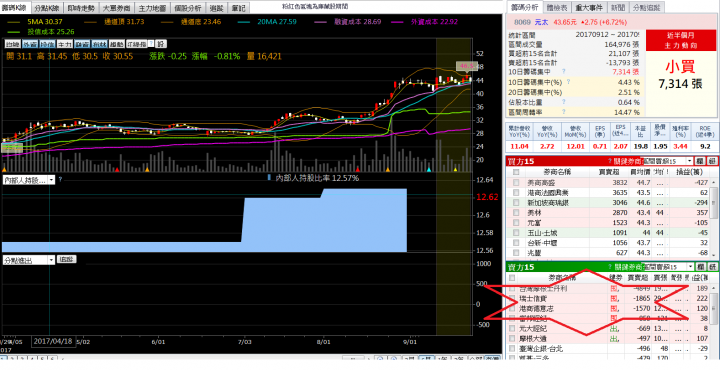Click help icon next to 區間周轉率
The width and height of the screenshot is (720, 370).
pos(563,112)
